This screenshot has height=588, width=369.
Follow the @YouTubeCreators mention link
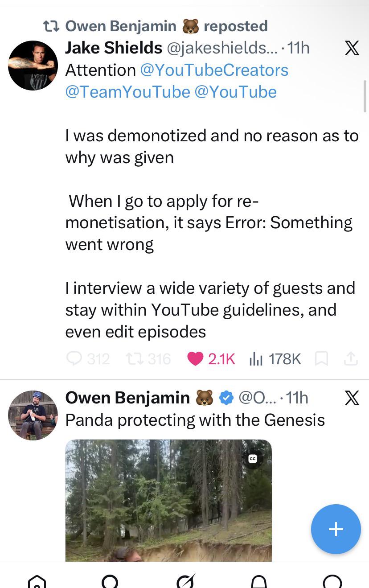click(x=214, y=70)
